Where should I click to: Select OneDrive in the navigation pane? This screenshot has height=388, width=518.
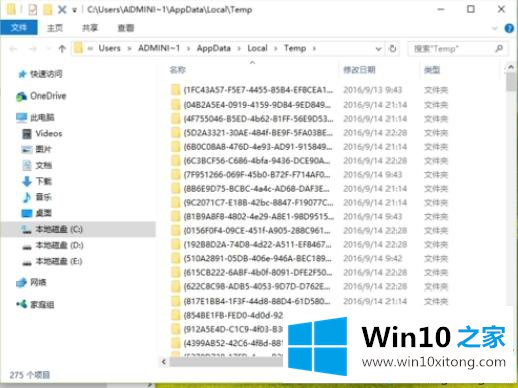point(48,96)
